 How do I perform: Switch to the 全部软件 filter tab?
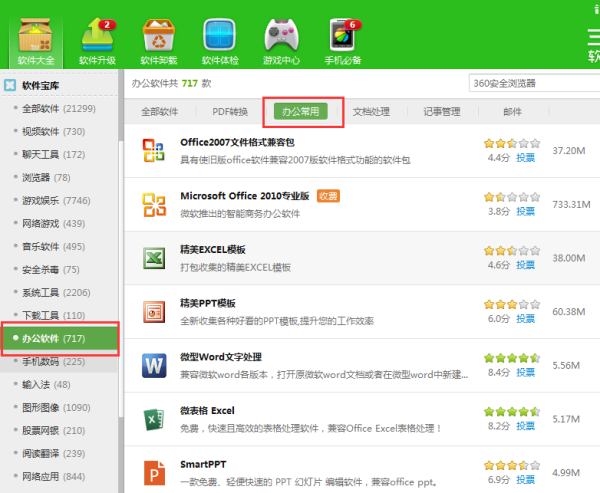(x=160, y=112)
